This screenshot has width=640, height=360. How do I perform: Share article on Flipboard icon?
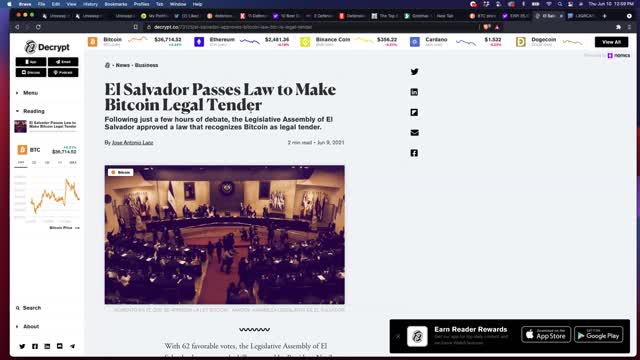click(414, 112)
